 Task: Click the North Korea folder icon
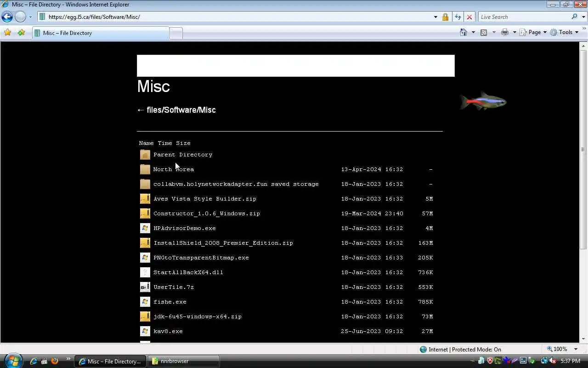[x=145, y=169]
